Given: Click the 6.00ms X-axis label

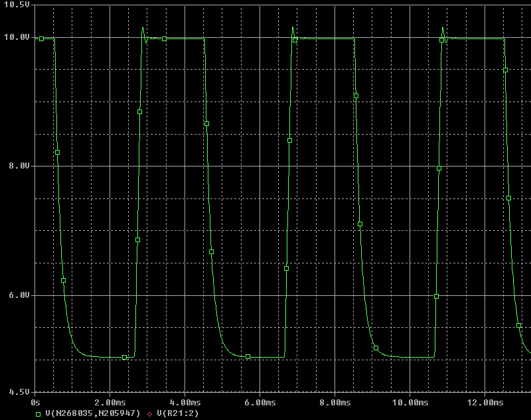Looking at the screenshot, I should pyautogui.click(x=260, y=403).
